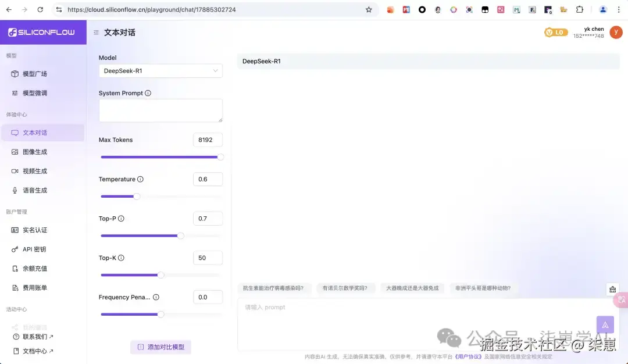This screenshot has height=364, width=628.
Task: Open the Model dropdown showing DeepSeek-R1
Action: [x=160, y=71]
